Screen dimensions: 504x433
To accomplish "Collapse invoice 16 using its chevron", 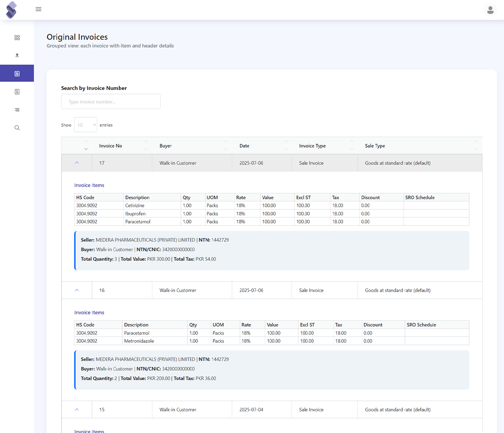I will [77, 290].
